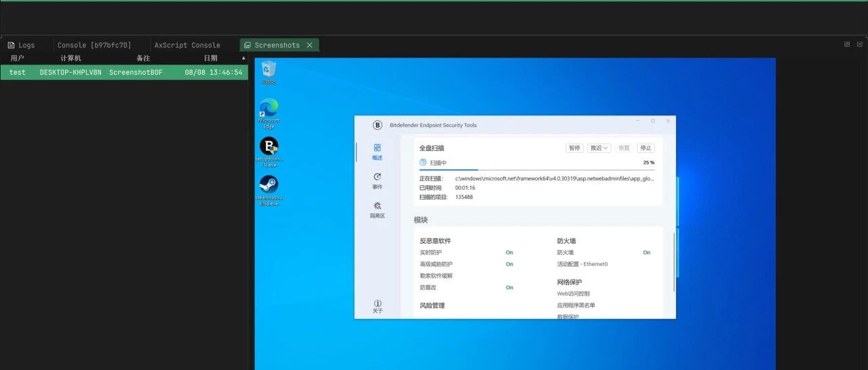Sort by the 日期 column arrow
The width and height of the screenshot is (868, 370).
click(243, 58)
